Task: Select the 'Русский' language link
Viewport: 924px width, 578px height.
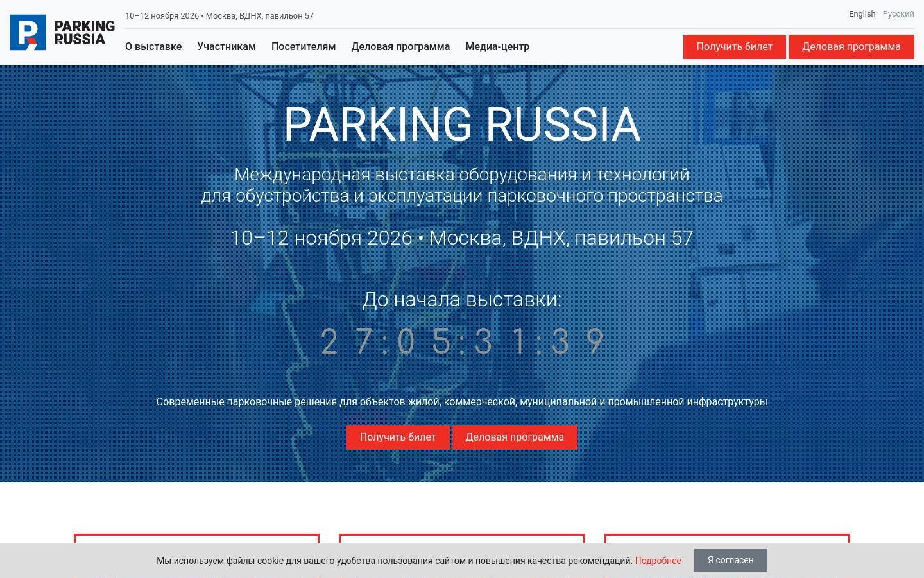Action: (x=898, y=14)
